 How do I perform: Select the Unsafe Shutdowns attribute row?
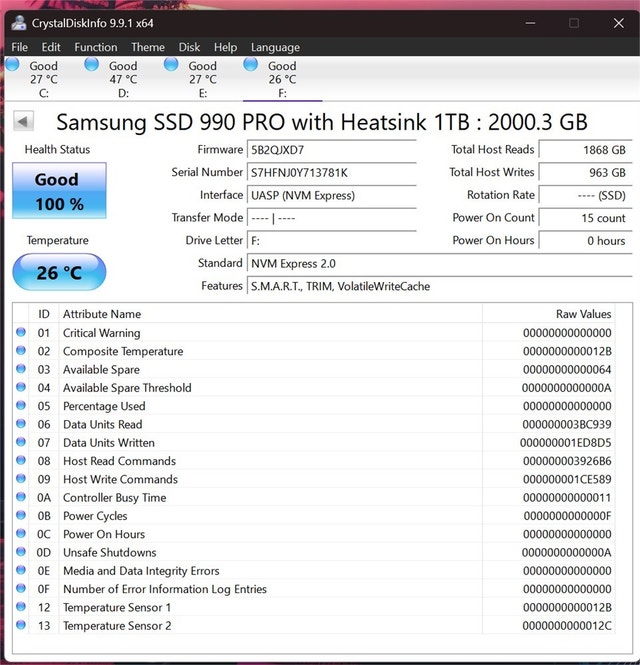pyautogui.click(x=314, y=553)
